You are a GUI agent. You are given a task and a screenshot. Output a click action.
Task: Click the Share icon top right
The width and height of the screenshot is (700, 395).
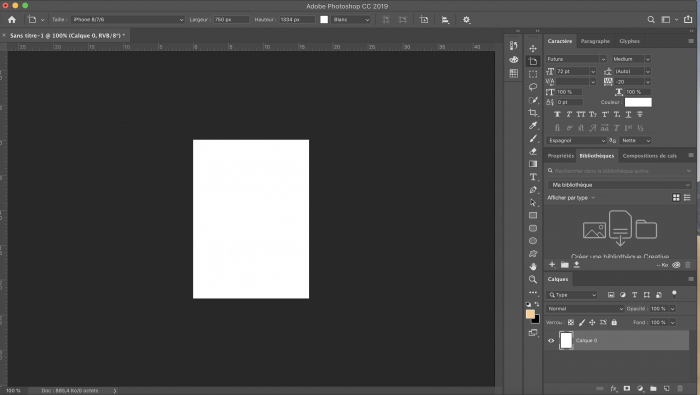(x=688, y=19)
